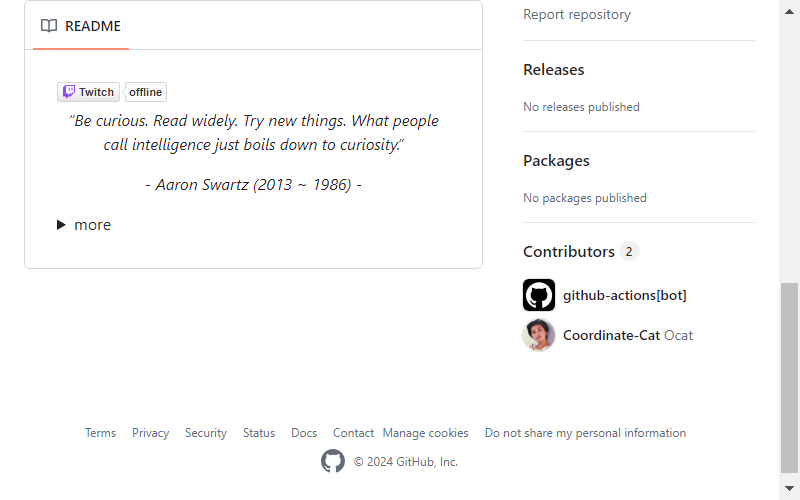Open the Releases section heading
This screenshot has width=800, height=500.
click(554, 69)
